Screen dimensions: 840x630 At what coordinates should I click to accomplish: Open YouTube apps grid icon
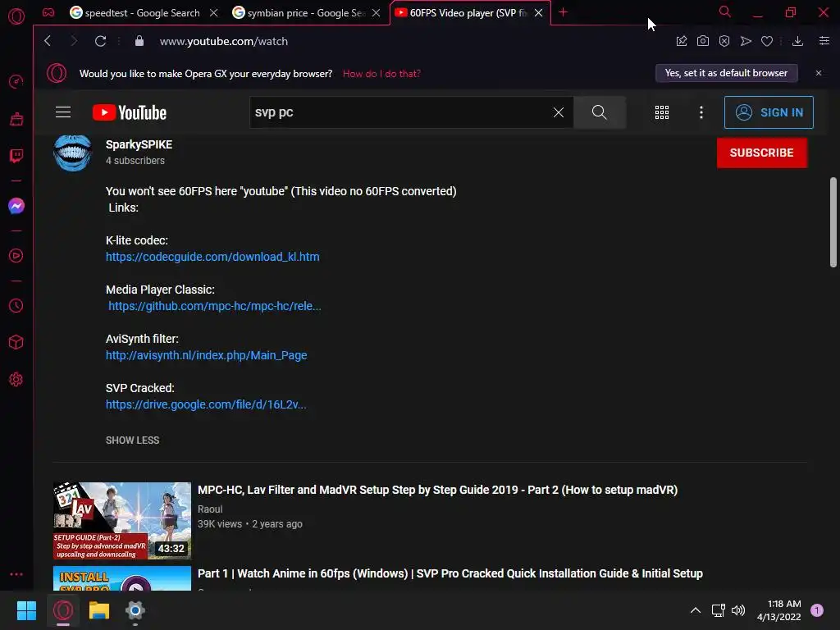click(x=662, y=112)
